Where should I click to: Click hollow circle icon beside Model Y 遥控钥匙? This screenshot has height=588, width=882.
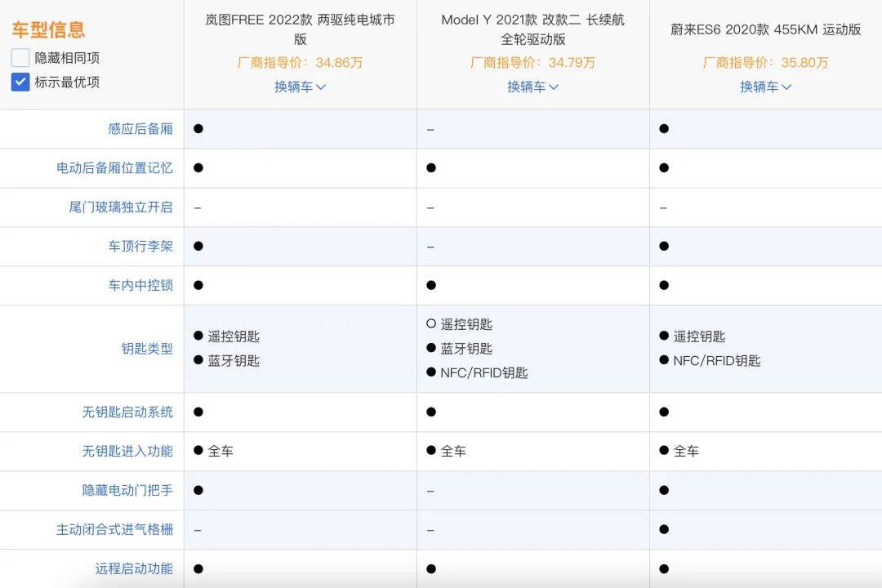tap(431, 323)
